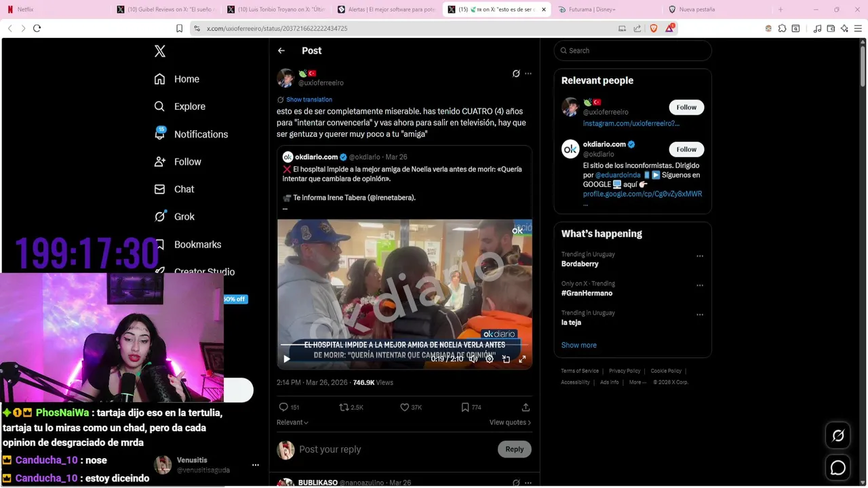Mute the video volume

[473, 359]
